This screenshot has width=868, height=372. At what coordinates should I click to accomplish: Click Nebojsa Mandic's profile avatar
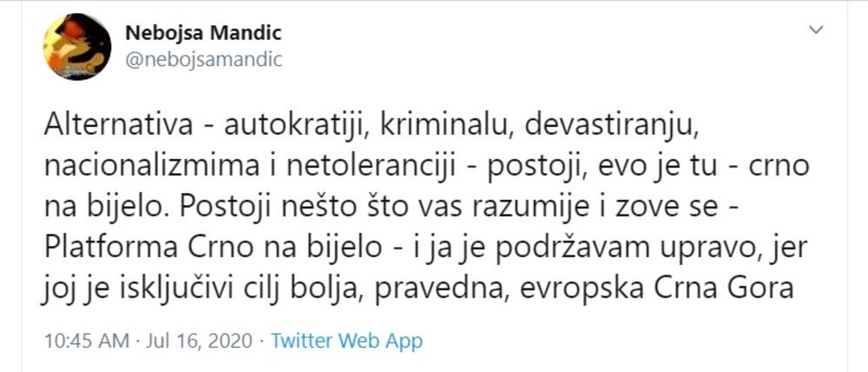(77, 47)
